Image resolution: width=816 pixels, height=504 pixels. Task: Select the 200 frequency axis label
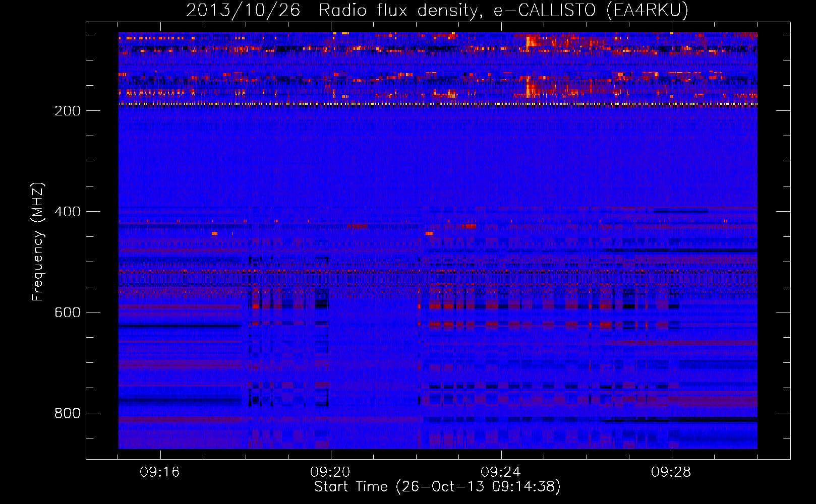click(68, 111)
